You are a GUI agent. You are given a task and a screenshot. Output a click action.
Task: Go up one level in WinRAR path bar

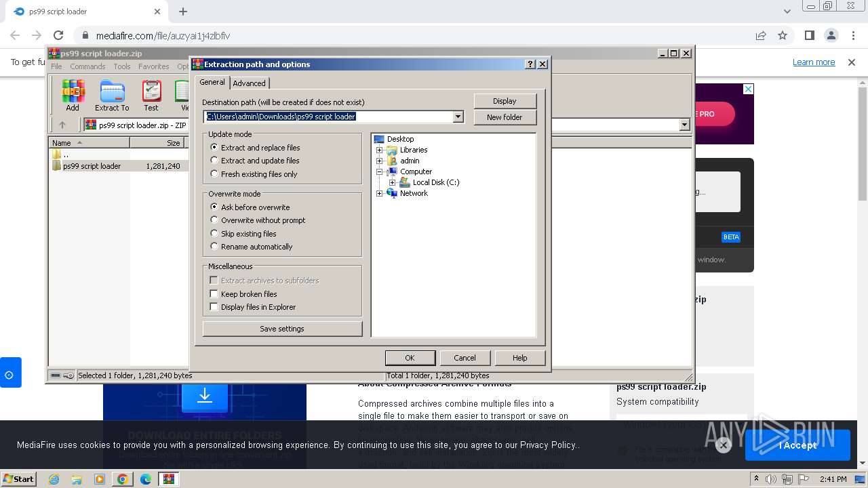(62, 125)
